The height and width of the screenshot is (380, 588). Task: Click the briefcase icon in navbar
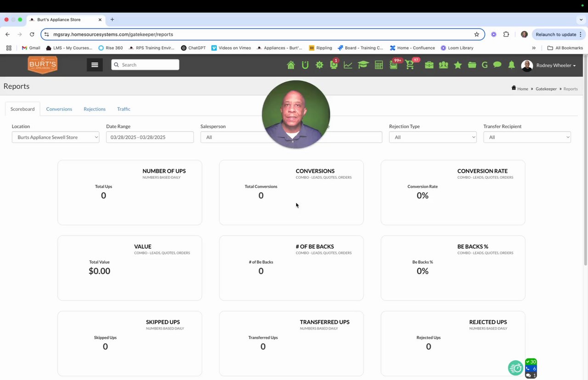[x=429, y=65]
